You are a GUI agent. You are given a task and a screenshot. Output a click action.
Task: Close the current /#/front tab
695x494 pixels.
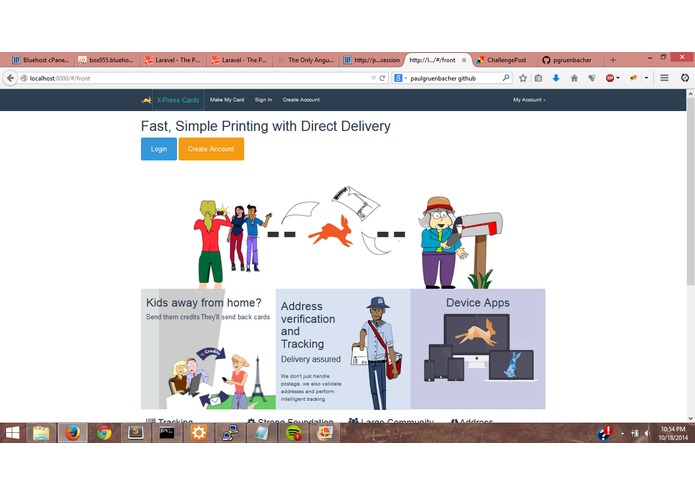464,60
